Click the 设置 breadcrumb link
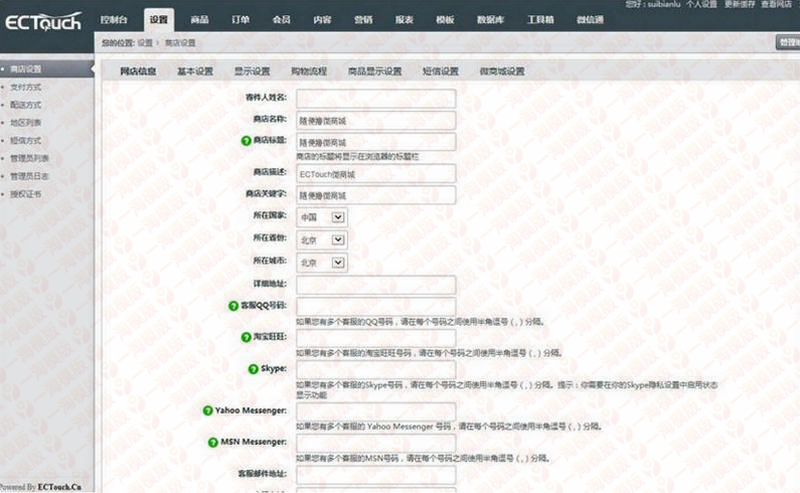 (145, 43)
